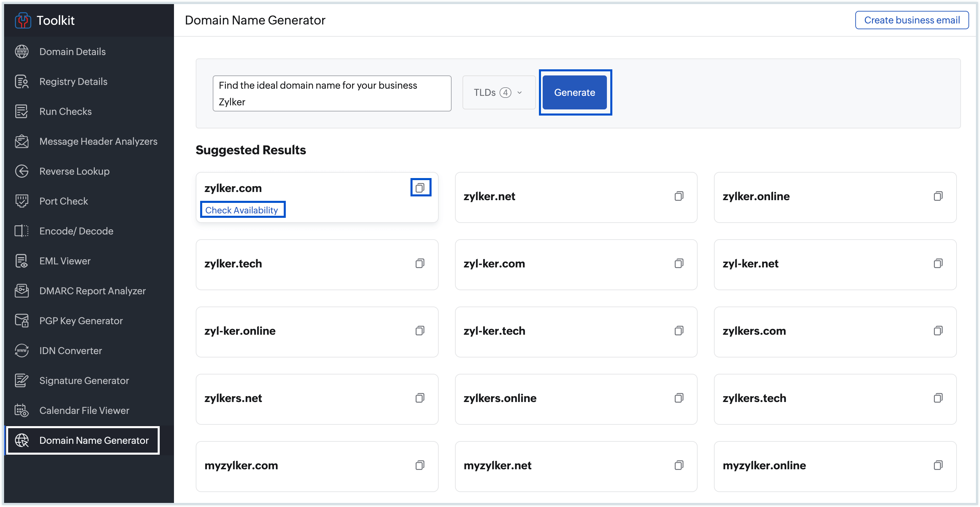Copy the myzylker.net domain
Image resolution: width=980 pixels, height=507 pixels.
pyautogui.click(x=679, y=465)
